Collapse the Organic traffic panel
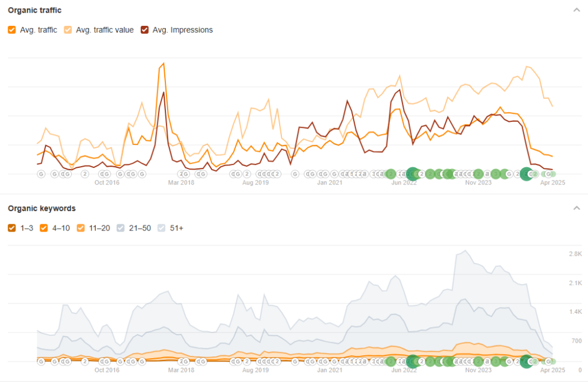Image resolution: width=588 pixels, height=384 pixels. 578,10
